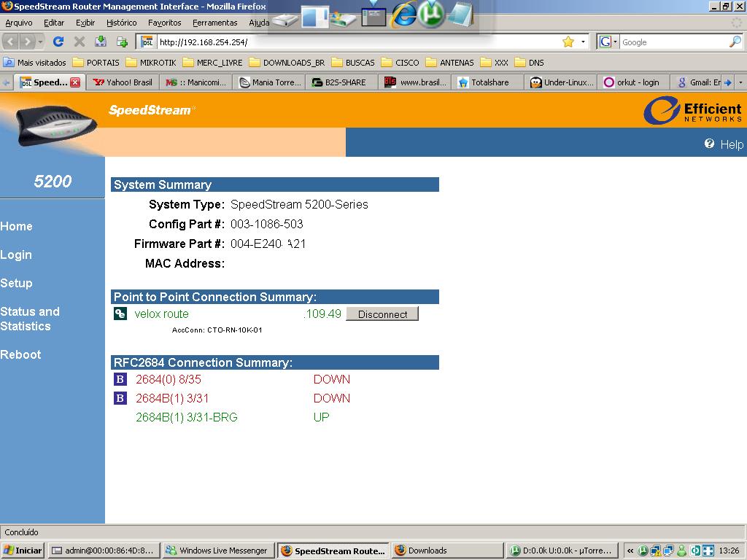This screenshot has width=747, height=560.
Task: Bookmark the page with the star icon
Action: click(x=568, y=42)
